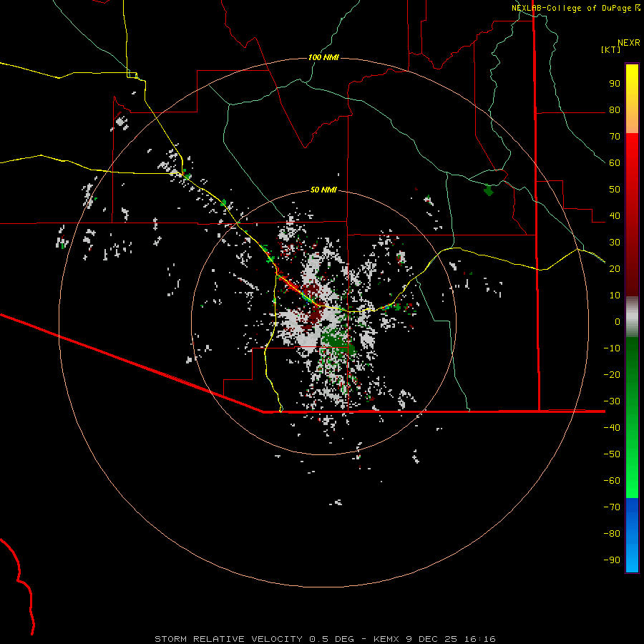Viewport: 644px width, 644px height.
Task: Click the -40 value on the velocity scale
Action: click(612, 428)
